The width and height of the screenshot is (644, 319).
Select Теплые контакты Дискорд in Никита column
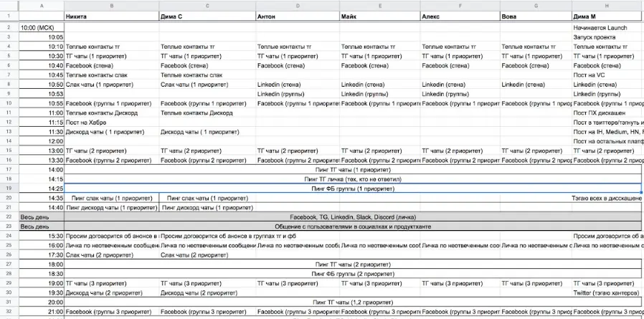[x=112, y=113]
